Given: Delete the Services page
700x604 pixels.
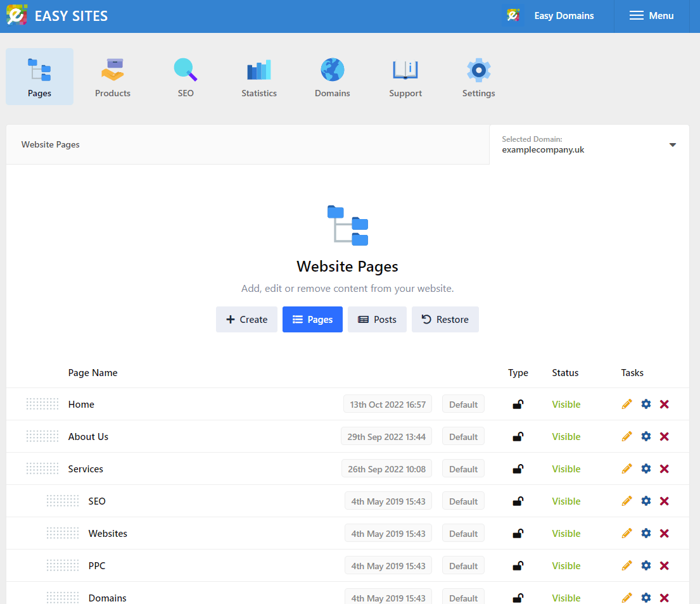Looking at the screenshot, I should [665, 469].
